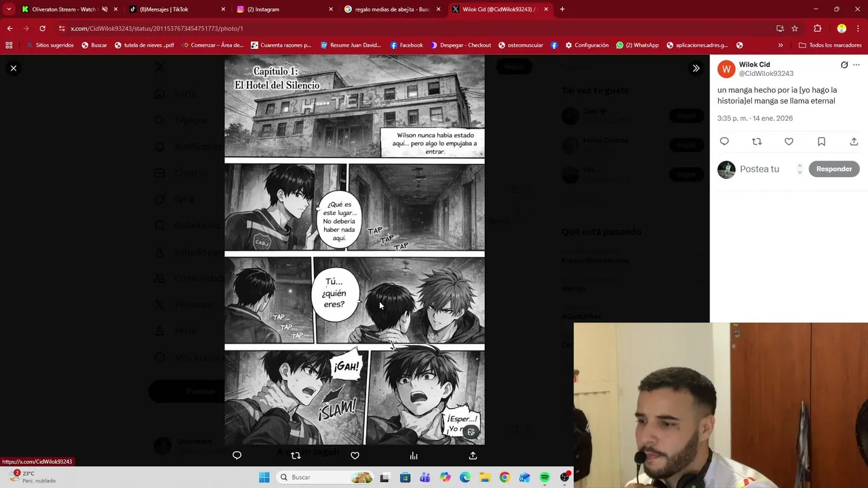Open Grok actions icon beside Wilok Cid

tap(844, 65)
